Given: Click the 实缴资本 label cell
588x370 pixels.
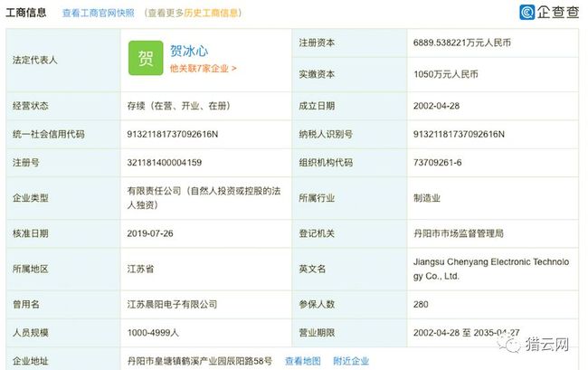Looking at the screenshot, I should click(349, 74).
